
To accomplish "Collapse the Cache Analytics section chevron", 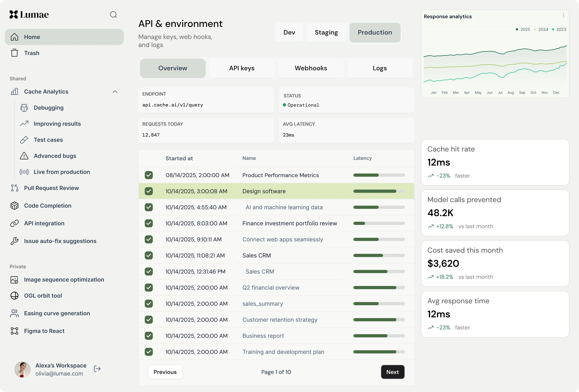I will tap(115, 92).
